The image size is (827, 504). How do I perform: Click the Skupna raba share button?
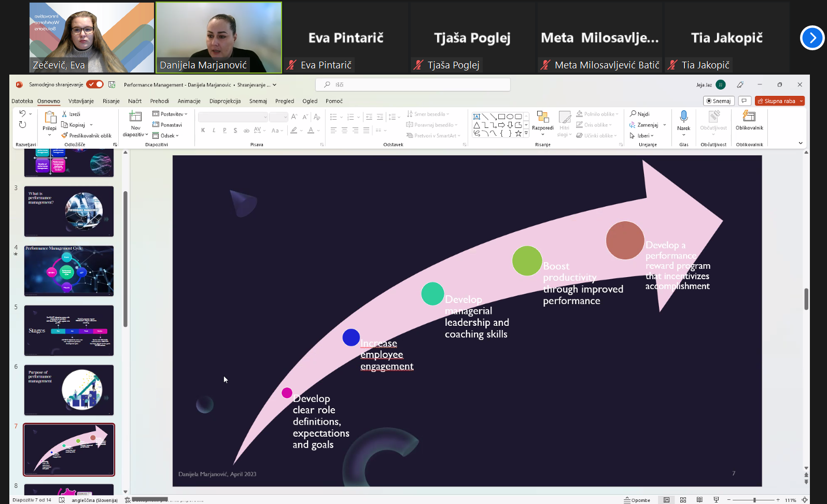[776, 101]
